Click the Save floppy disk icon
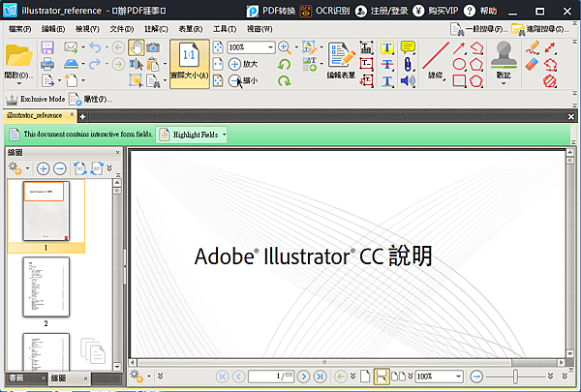 click(x=47, y=47)
